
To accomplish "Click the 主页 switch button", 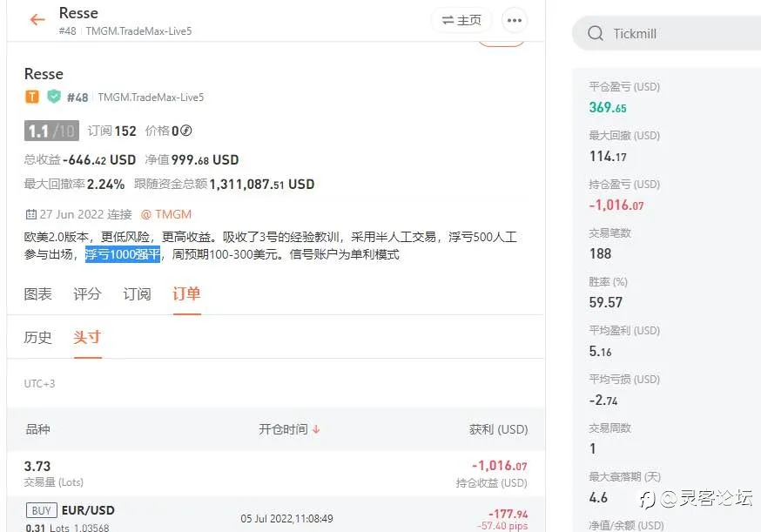I will click(x=461, y=20).
